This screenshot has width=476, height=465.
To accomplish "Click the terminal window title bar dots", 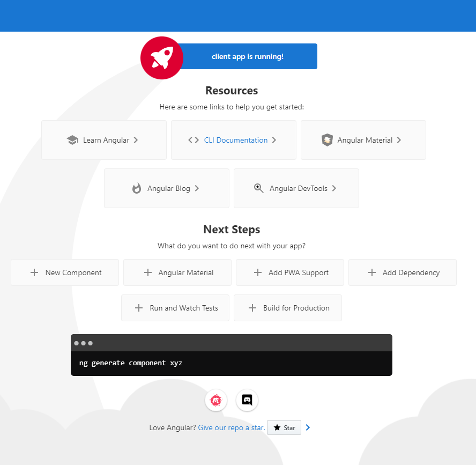I will click(x=83, y=343).
